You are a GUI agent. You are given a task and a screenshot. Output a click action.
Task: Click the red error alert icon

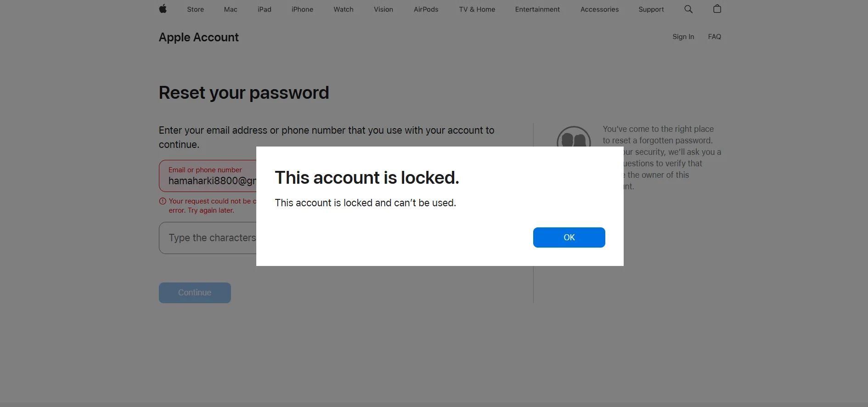point(163,201)
